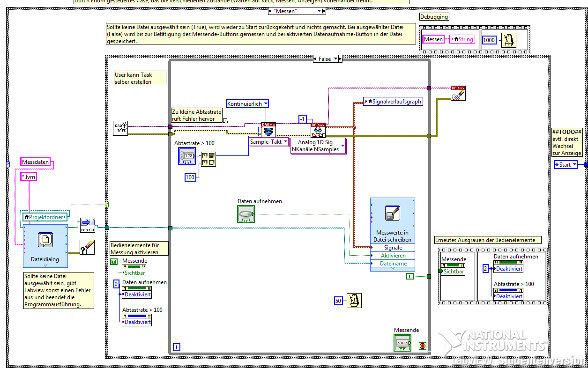Select Daten aufnehmen Deaktiviert node wired to 2
Screen dimensions: 588x368
point(508,265)
